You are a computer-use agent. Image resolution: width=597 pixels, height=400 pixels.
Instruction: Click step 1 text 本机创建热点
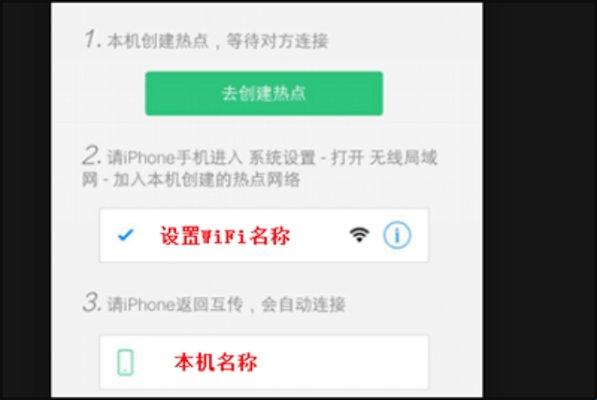point(158,41)
